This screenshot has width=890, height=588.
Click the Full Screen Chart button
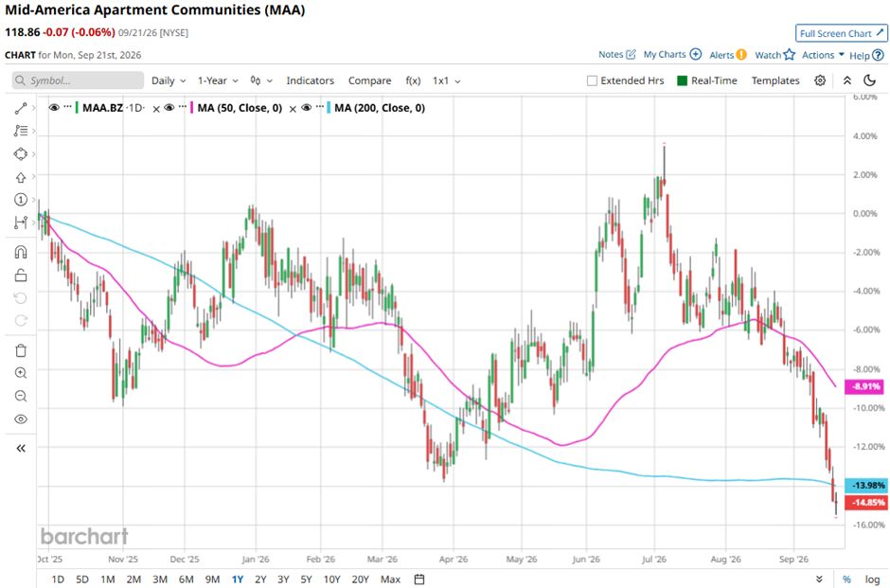coord(841,33)
